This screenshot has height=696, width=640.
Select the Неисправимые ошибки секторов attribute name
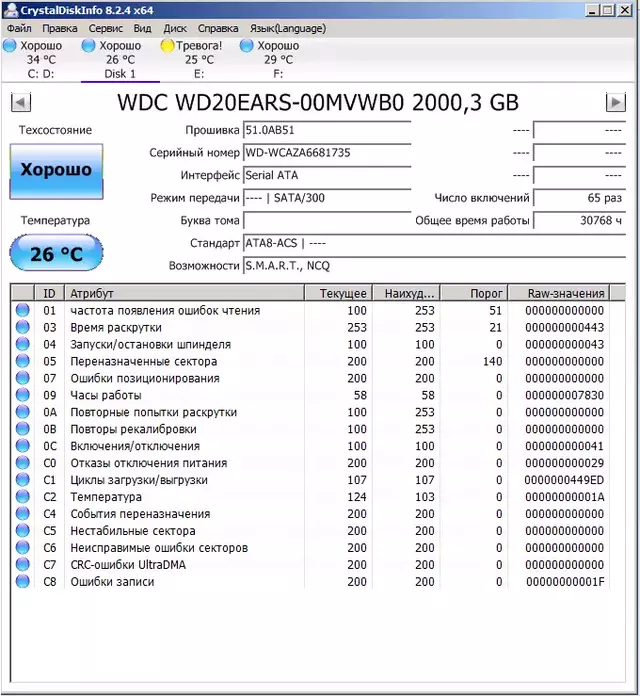(159, 548)
